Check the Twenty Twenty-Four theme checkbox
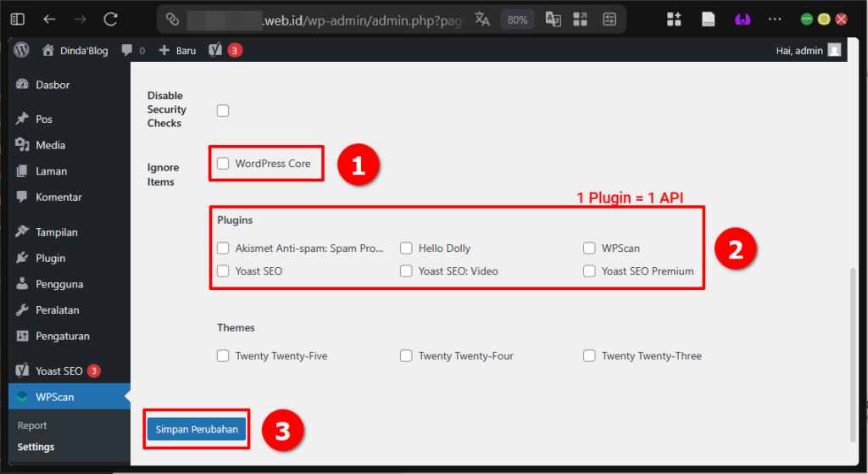The image size is (868, 474). pos(406,355)
